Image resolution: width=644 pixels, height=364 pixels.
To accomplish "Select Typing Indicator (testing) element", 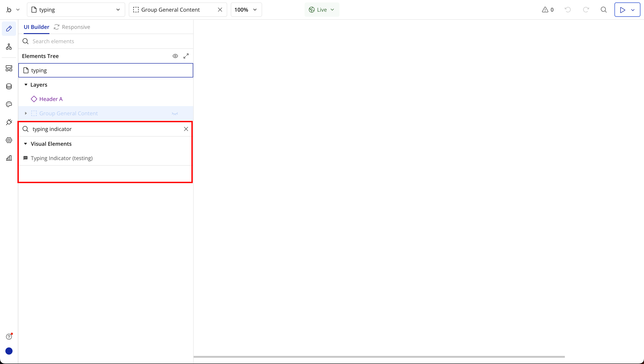I will coord(61,158).
